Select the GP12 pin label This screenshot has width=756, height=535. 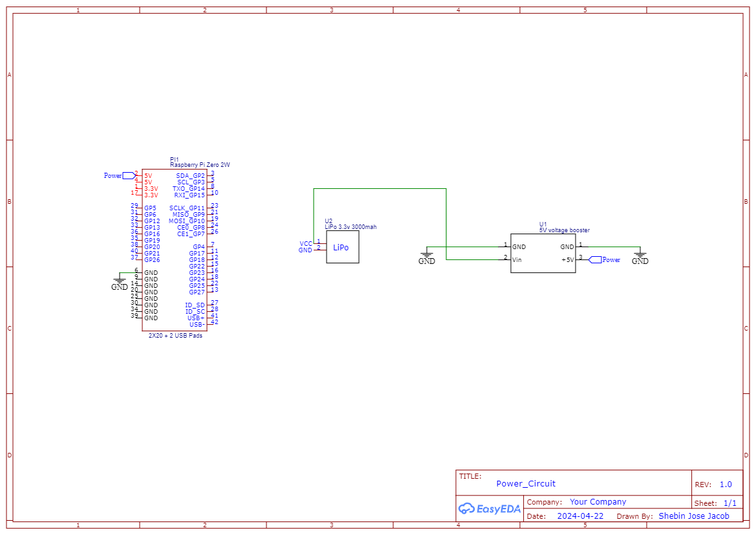click(x=152, y=221)
